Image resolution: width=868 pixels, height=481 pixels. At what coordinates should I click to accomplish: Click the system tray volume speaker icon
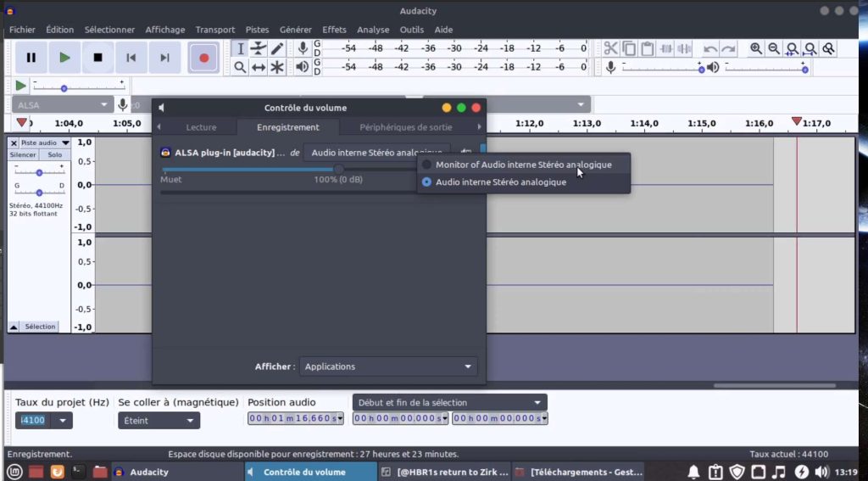pyautogui.click(x=822, y=473)
